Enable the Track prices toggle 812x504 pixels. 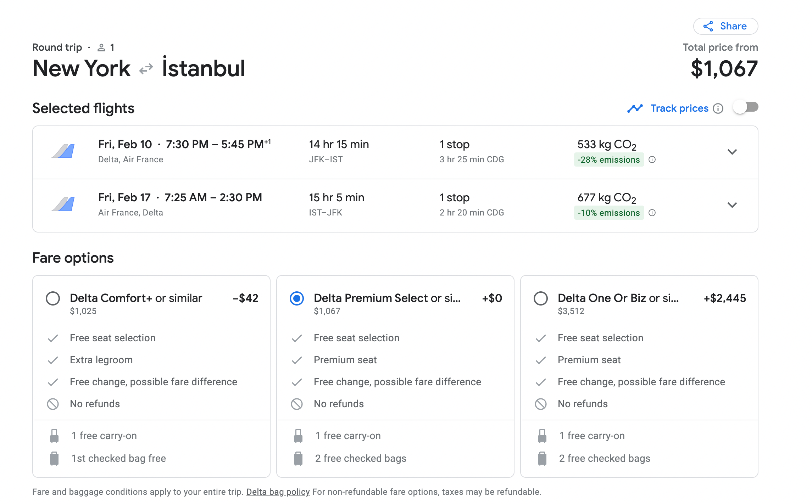coord(745,107)
